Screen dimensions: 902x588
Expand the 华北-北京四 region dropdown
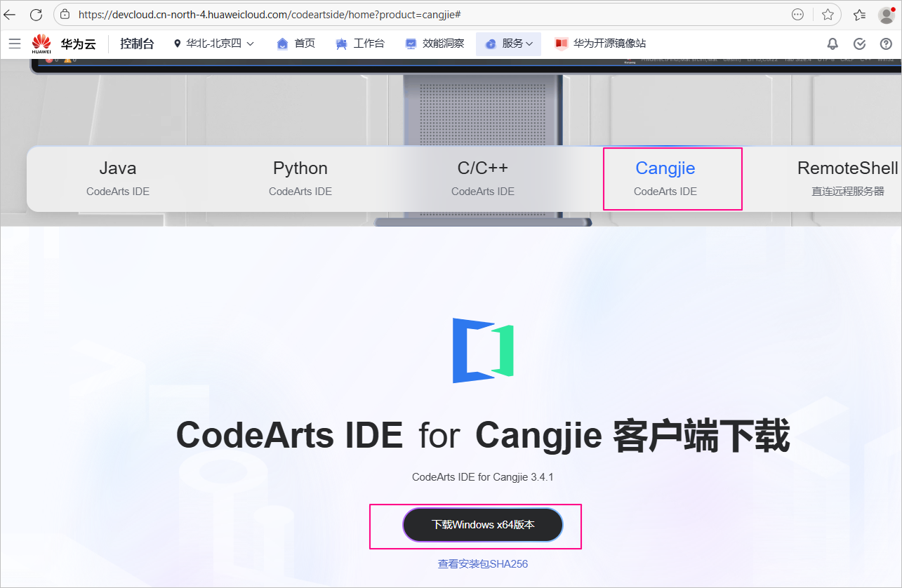213,44
